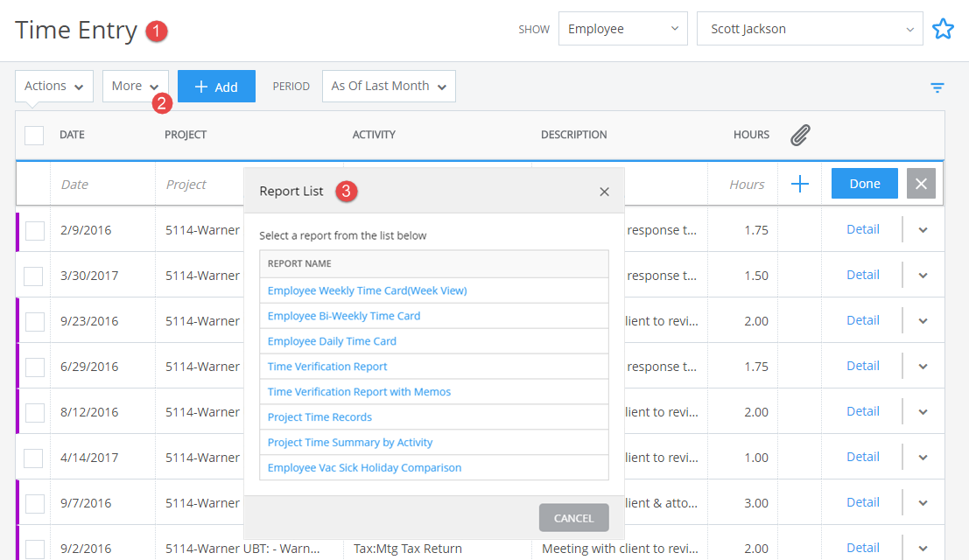Open Detail for the 6/29/2016 entry

[x=863, y=366]
